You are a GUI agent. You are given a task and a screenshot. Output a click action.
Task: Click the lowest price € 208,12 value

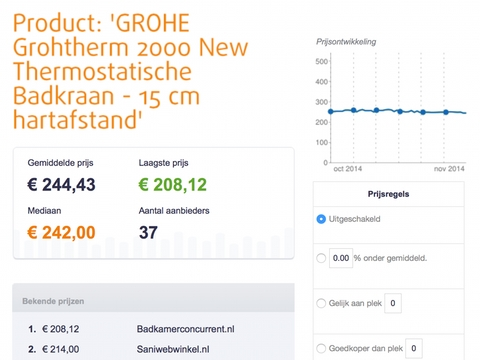tap(173, 185)
